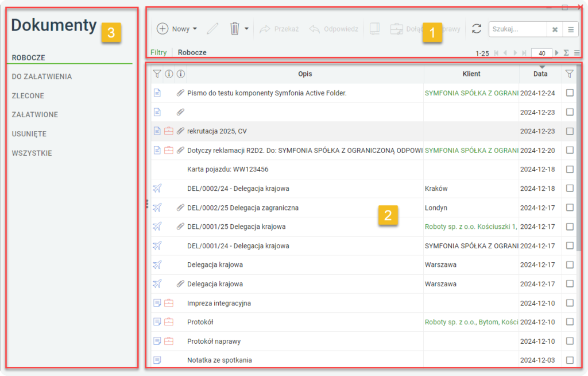Open client link Roboty sp. z o.o., Bytom

471,322
